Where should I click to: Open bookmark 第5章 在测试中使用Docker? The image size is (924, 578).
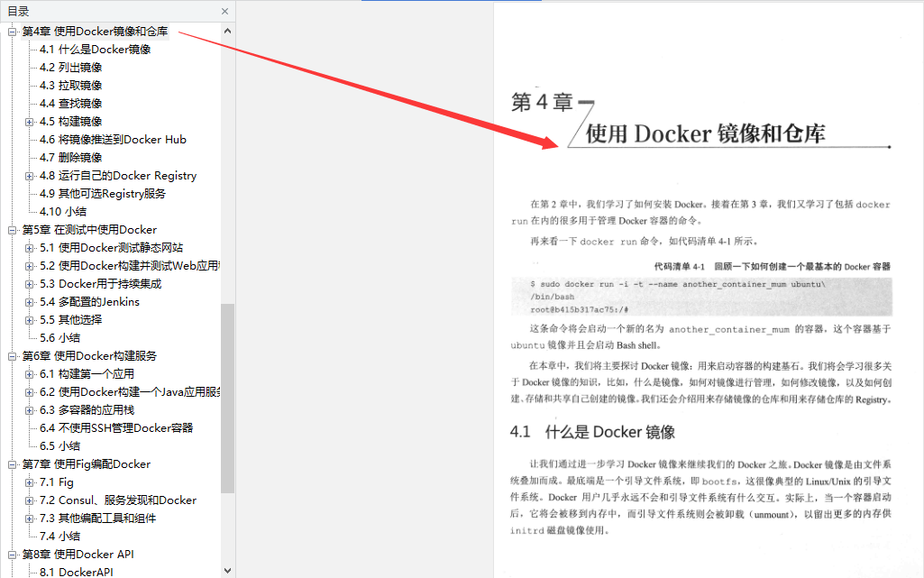click(89, 230)
